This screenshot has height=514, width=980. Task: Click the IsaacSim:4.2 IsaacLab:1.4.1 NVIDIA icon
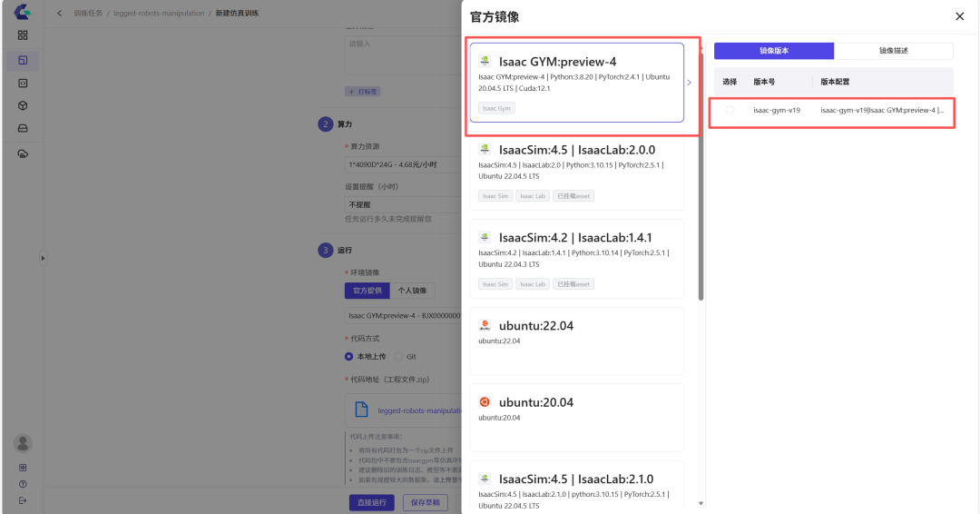(x=485, y=237)
